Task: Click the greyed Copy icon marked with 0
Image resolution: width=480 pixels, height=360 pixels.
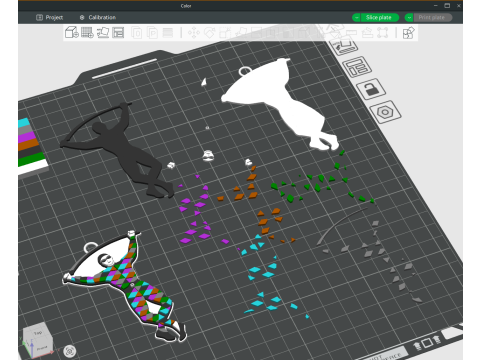Action: (x=136, y=33)
